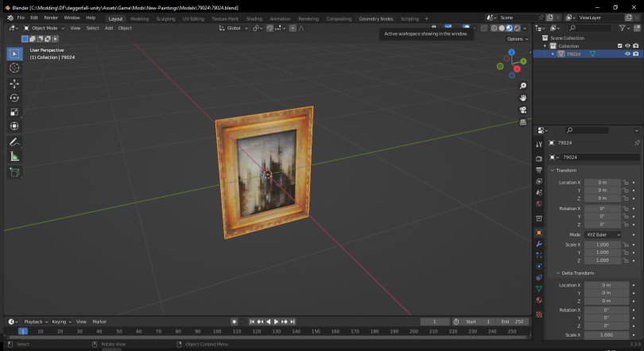This screenshot has width=644, height=351.
Task: Click the zoom magnifier viewport control
Action: 523,86
